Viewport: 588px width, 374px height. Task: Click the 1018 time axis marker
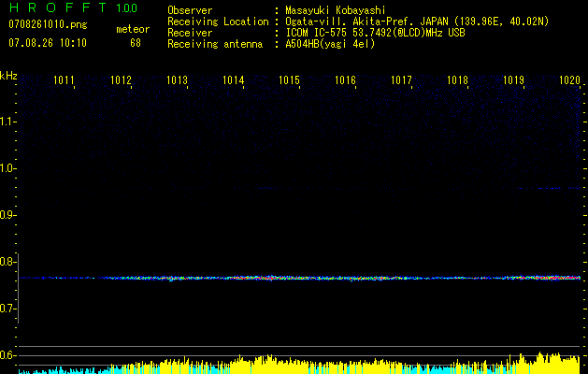click(x=457, y=79)
